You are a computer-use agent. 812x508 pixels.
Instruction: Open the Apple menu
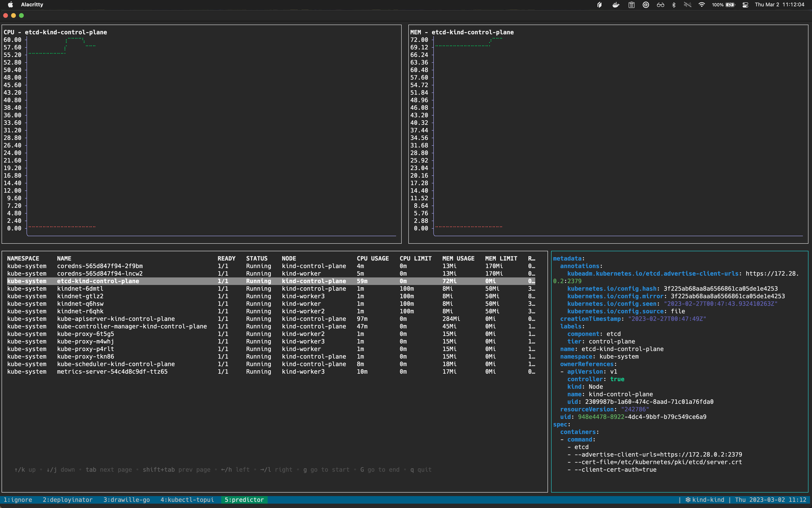(x=10, y=5)
